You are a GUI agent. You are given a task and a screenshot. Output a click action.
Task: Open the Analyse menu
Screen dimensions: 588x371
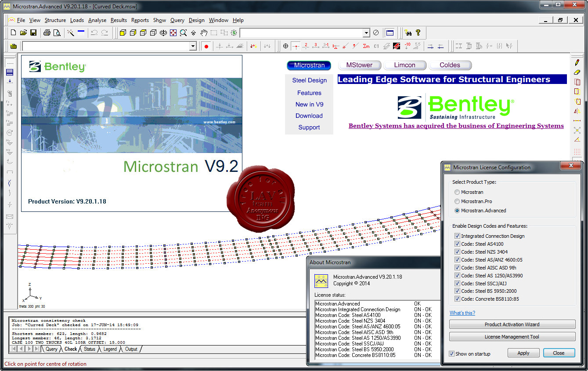(x=97, y=20)
